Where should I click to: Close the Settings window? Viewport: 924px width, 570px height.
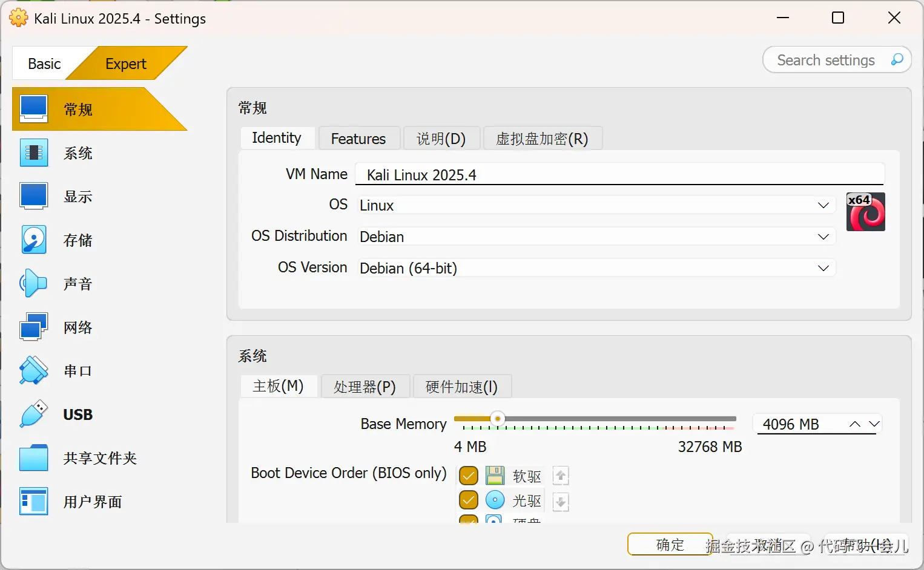pos(894,18)
